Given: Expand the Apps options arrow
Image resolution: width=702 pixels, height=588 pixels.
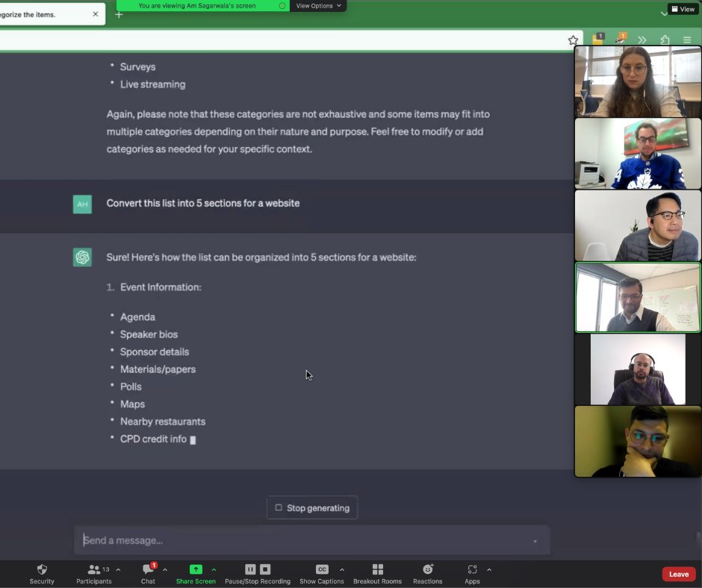Looking at the screenshot, I should click(489, 569).
